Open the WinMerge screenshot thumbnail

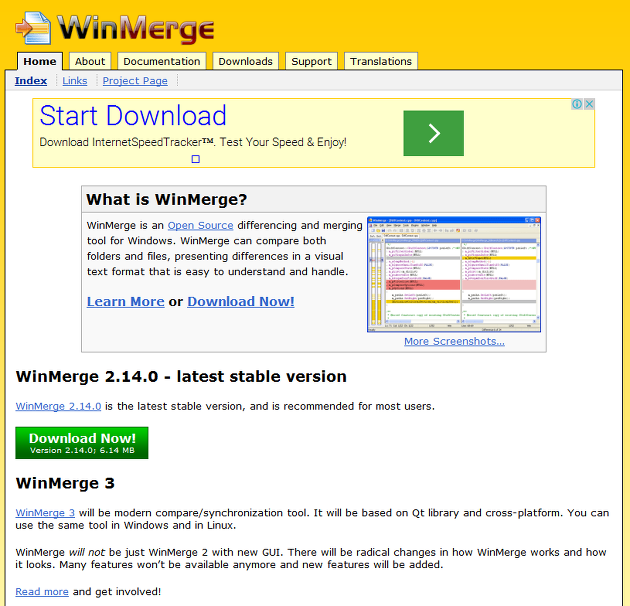454,274
